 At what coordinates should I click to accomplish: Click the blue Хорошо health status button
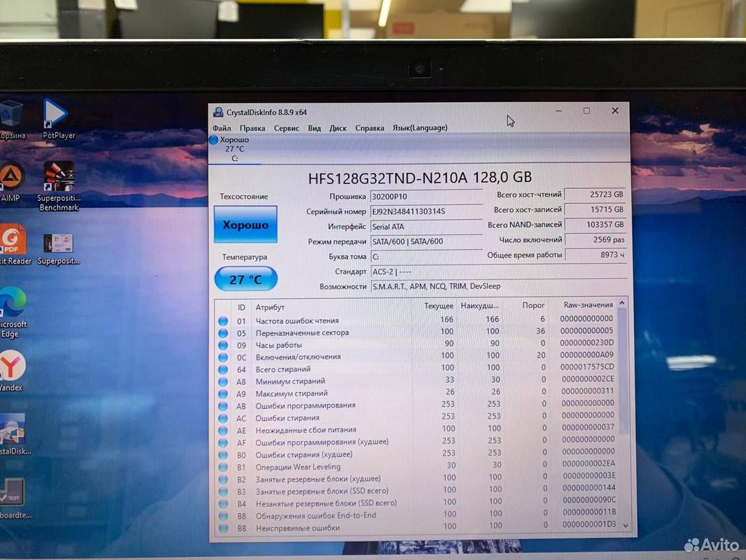pos(246,225)
